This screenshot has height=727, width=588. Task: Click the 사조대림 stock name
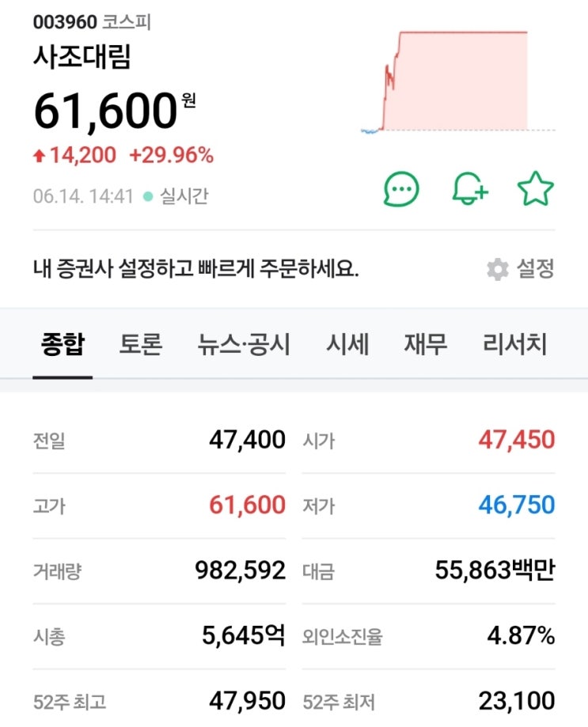82,57
